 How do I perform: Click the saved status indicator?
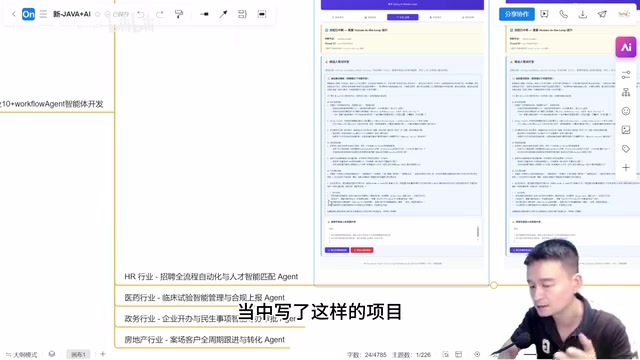[x=117, y=14]
